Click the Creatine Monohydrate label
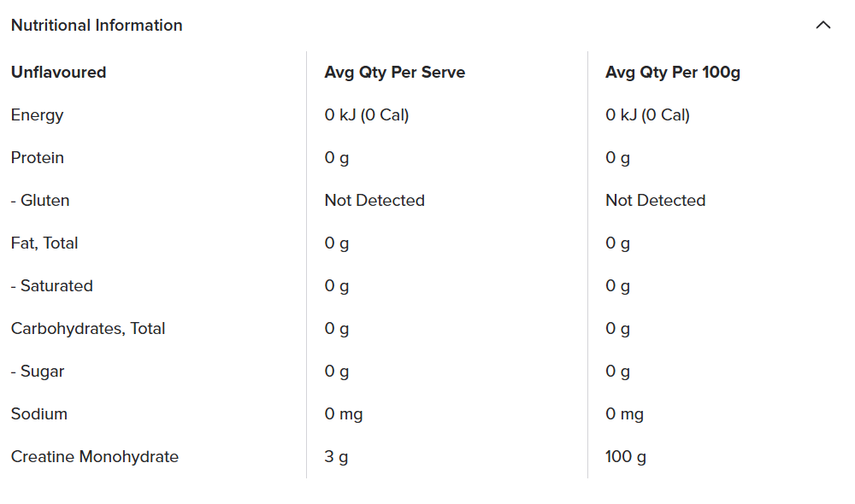Image resolution: width=855 pixels, height=504 pixels. (94, 457)
